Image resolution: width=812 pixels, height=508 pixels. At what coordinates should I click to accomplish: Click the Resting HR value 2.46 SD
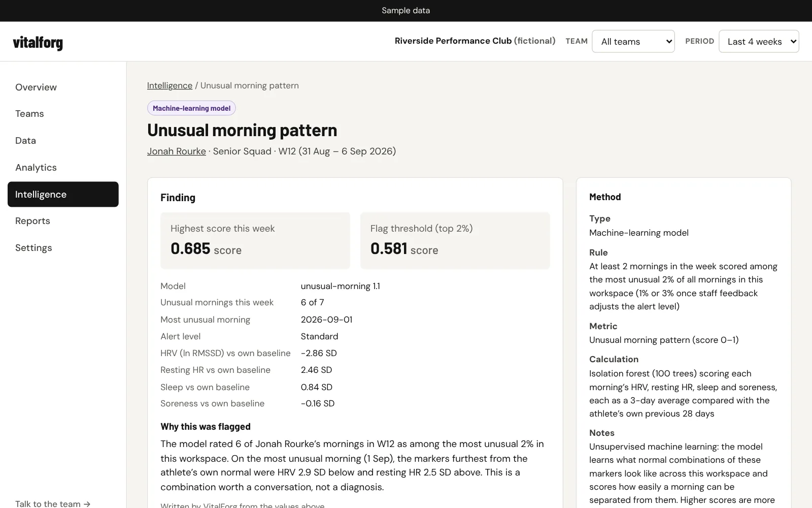tap(316, 370)
